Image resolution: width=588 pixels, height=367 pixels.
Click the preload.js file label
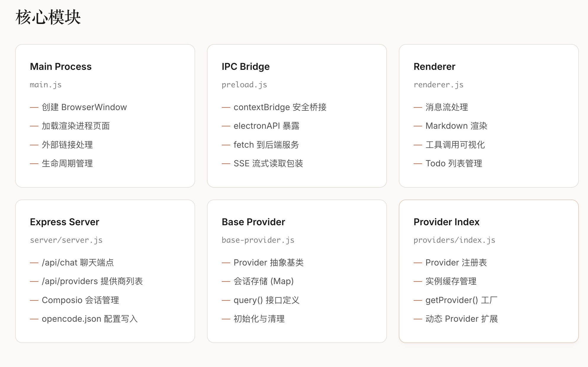[244, 85]
